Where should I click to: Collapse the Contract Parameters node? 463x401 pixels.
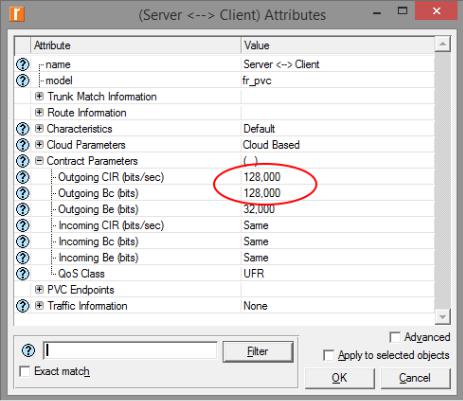coord(39,161)
